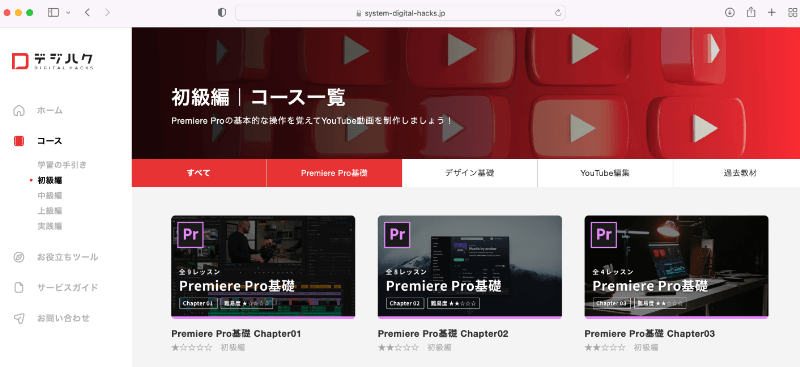
Task: Click the Chapter 02 badge on thumbnail
Action: click(405, 303)
